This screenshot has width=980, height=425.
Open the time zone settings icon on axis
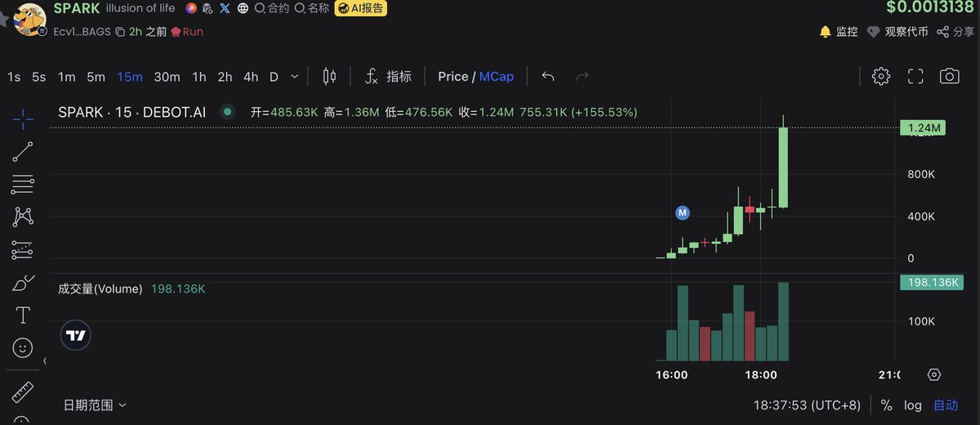pyautogui.click(x=934, y=375)
